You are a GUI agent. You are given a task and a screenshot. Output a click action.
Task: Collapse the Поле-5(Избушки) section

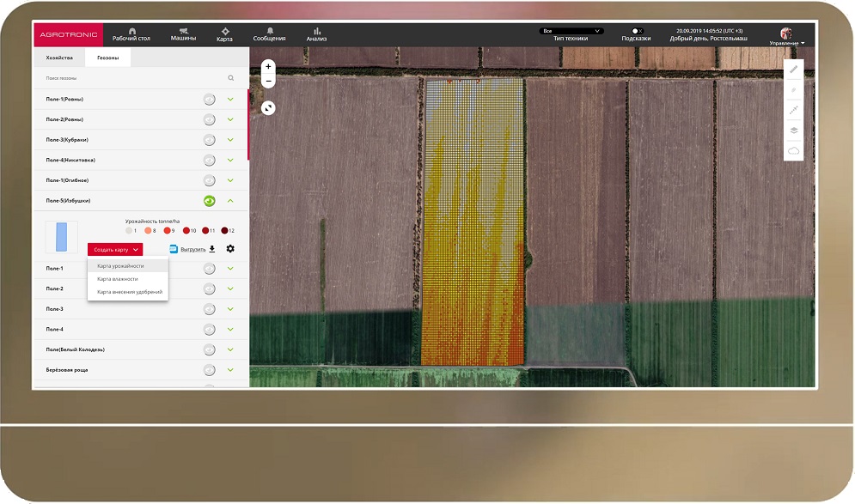pos(230,201)
